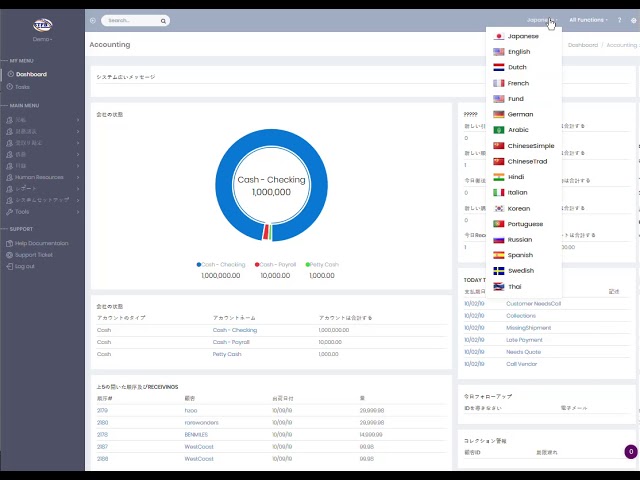Viewport: 640px width, 480px height.
Task: Open the Needs Quote task link
Action: (x=523, y=352)
